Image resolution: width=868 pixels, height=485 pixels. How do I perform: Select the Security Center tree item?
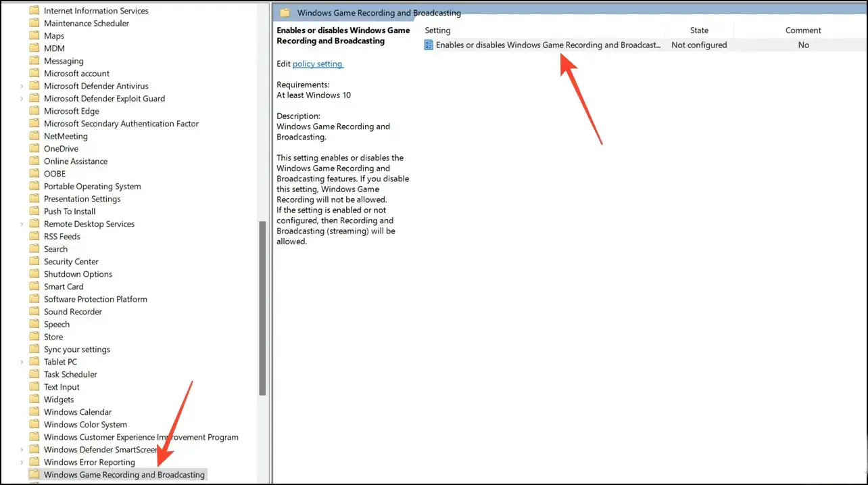point(71,262)
